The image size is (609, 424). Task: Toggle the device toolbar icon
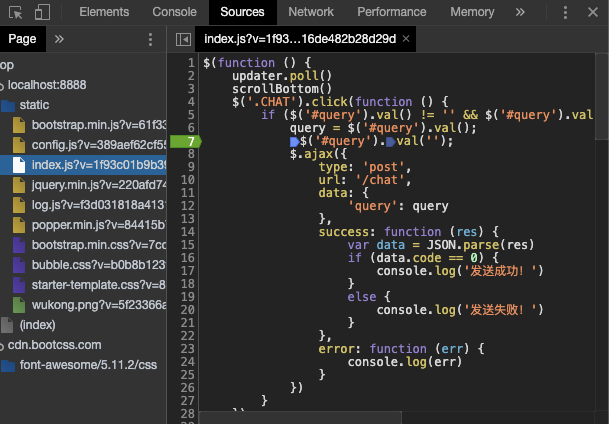42,12
